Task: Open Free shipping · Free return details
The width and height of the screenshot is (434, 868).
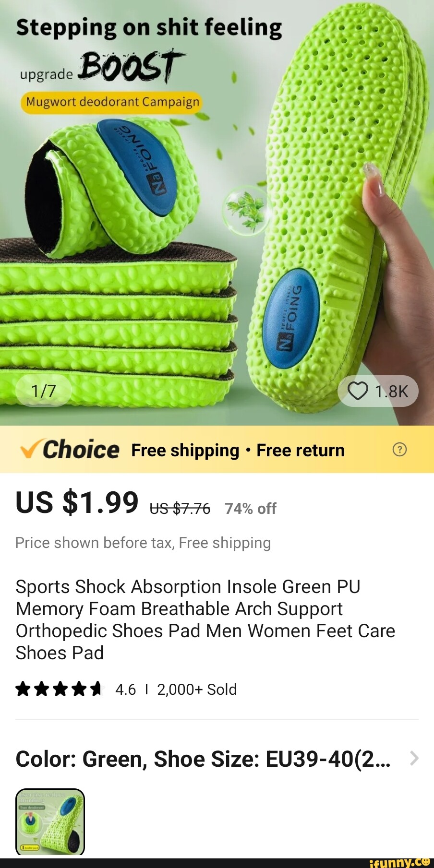Action: pyautogui.click(x=238, y=450)
